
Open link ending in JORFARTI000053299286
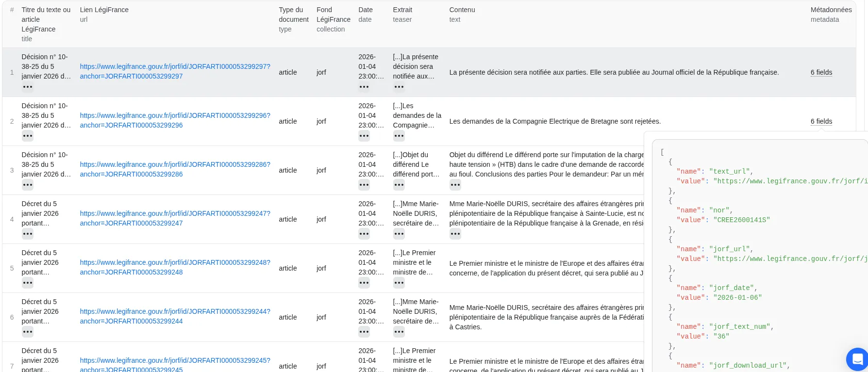[175, 169]
